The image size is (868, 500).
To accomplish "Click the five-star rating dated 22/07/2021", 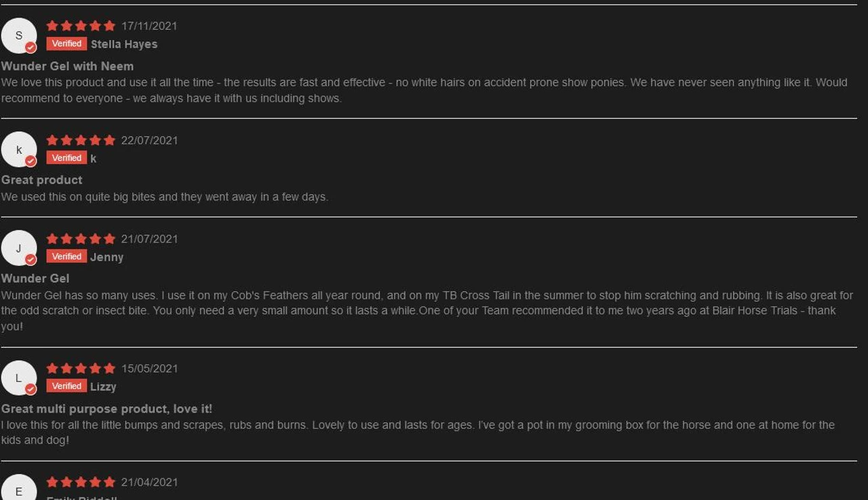I will click(81, 140).
